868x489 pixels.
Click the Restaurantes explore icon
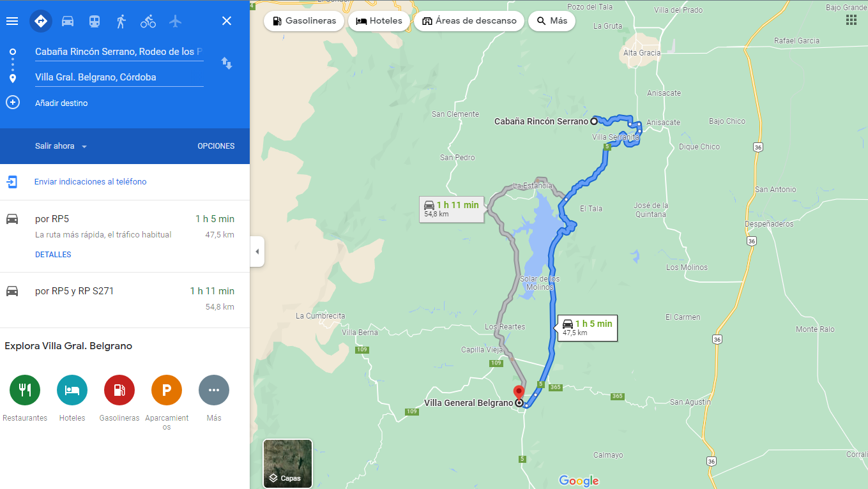[x=25, y=390]
